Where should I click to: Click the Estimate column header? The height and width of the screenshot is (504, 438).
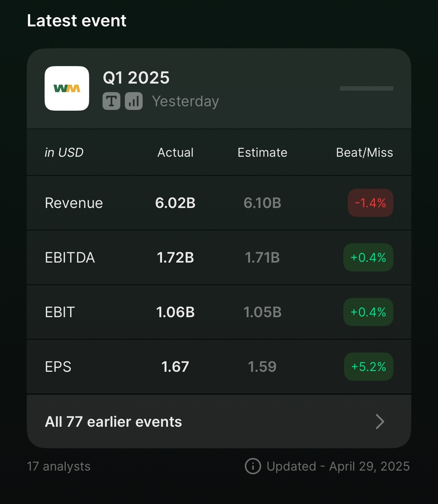[263, 152]
